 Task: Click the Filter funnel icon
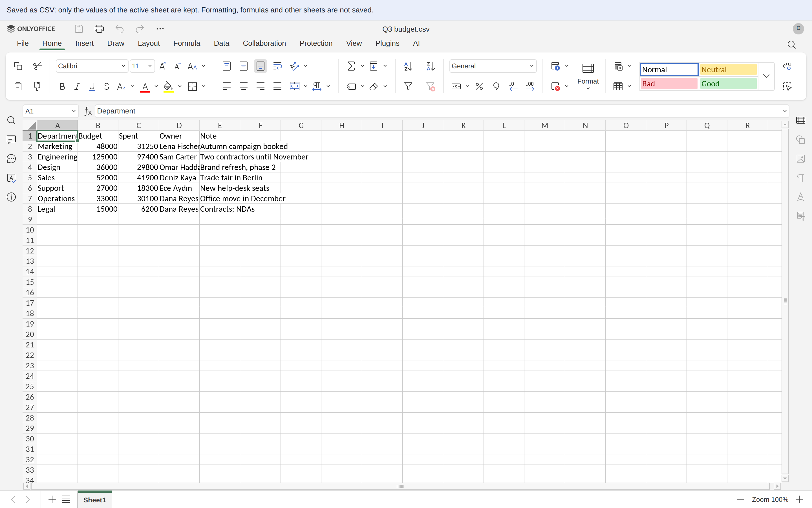click(x=408, y=86)
